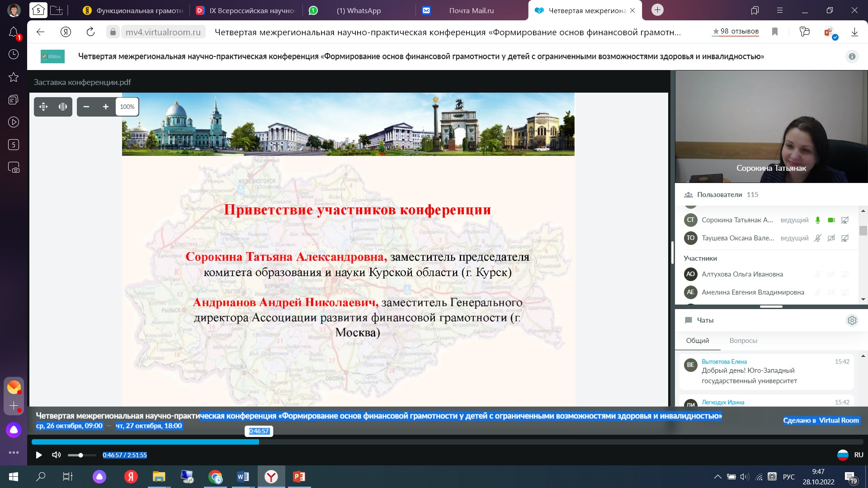Open chat settings gear icon
Screen dimensions: 868x488
(x=852, y=320)
